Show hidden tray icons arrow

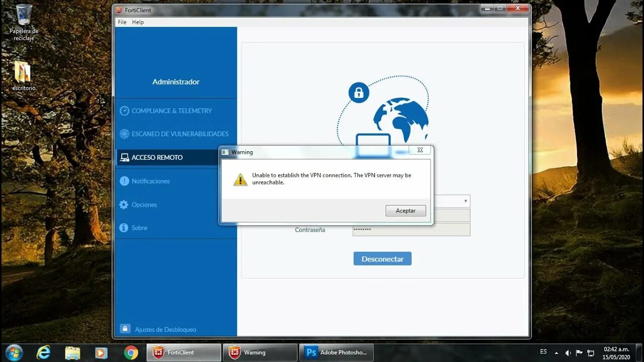[x=556, y=353]
